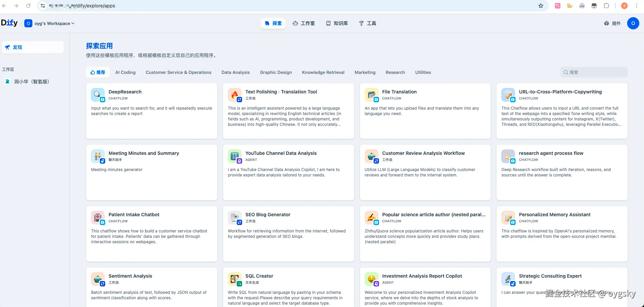The width and height of the screenshot is (644, 307).
Task: Click the YouTube Channel Data Analysis icon
Action: click(x=235, y=157)
